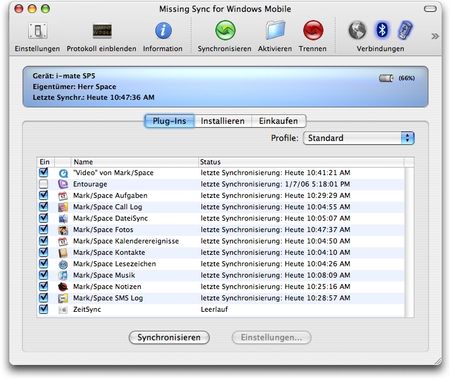450x379 pixels.
Task: Click ZeitSync status text Leerlauf
Action: [214, 309]
